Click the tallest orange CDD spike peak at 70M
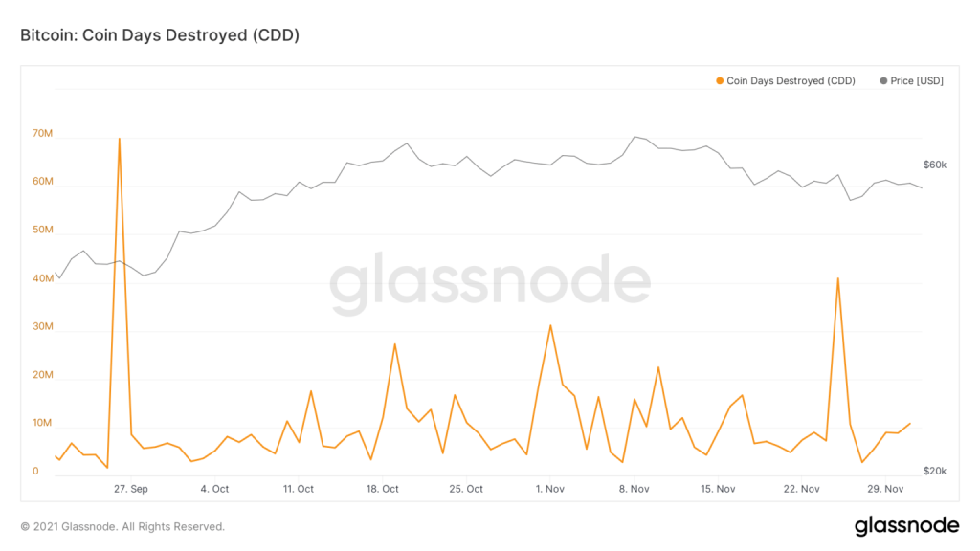Viewport: 980px width, 551px height. (119, 140)
